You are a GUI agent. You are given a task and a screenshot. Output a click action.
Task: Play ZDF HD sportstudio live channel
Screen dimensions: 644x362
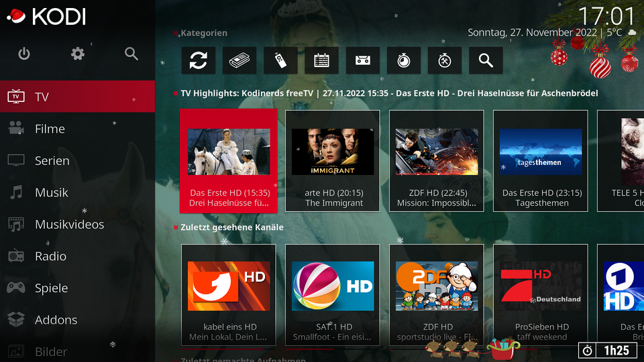coord(437,295)
